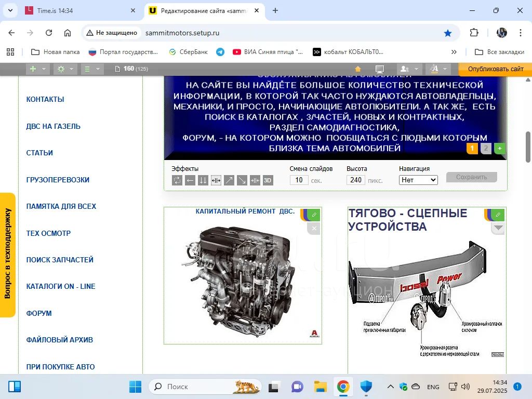Click the font style A icon in editor toolbar
Image resolution: width=532 pixels, height=399 pixels.
click(x=434, y=69)
